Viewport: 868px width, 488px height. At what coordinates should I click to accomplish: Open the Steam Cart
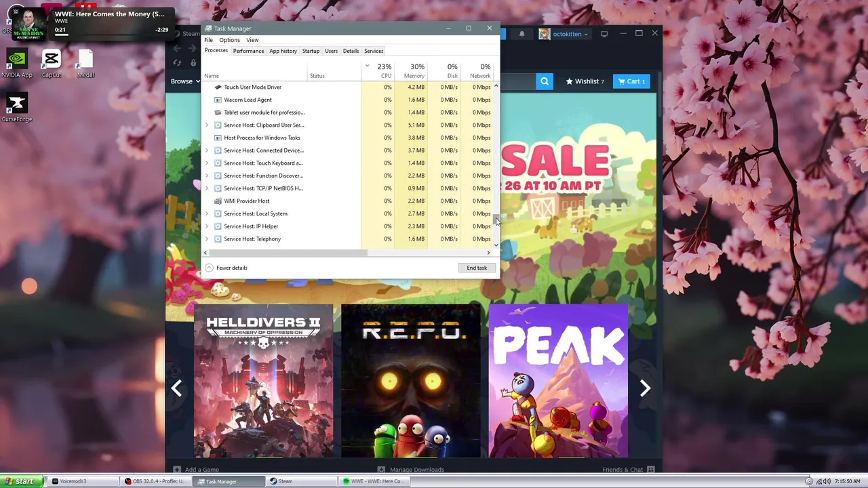click(631, 81)
